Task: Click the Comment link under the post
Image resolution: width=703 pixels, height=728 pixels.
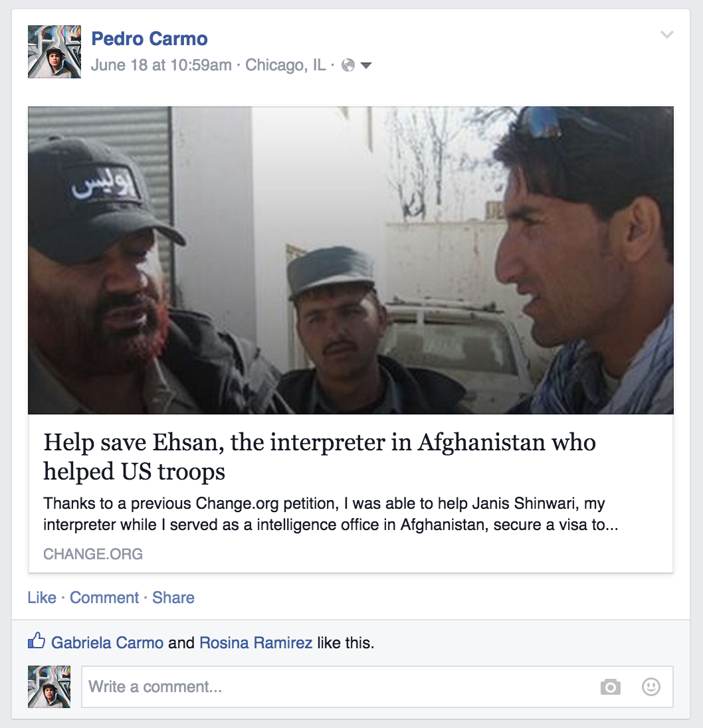Action: (104, 598)
